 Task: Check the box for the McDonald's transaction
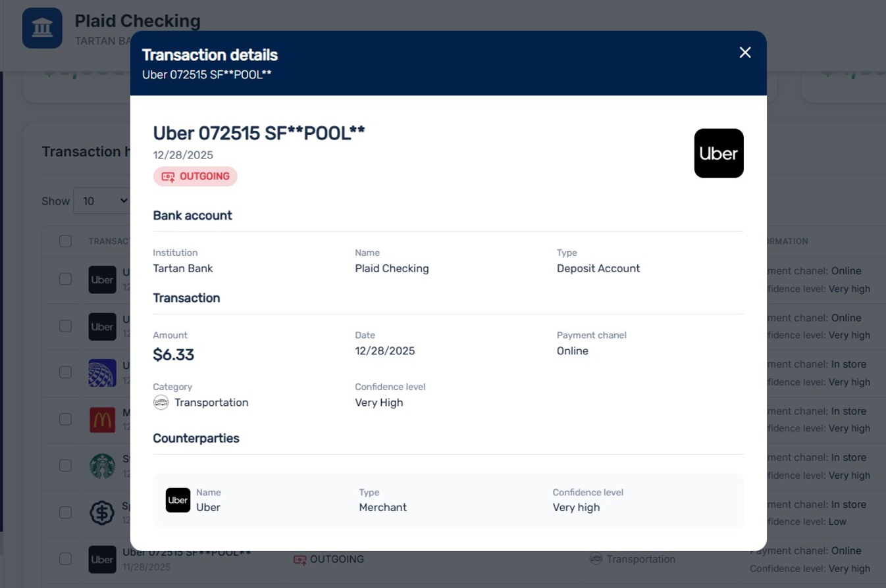65,419
